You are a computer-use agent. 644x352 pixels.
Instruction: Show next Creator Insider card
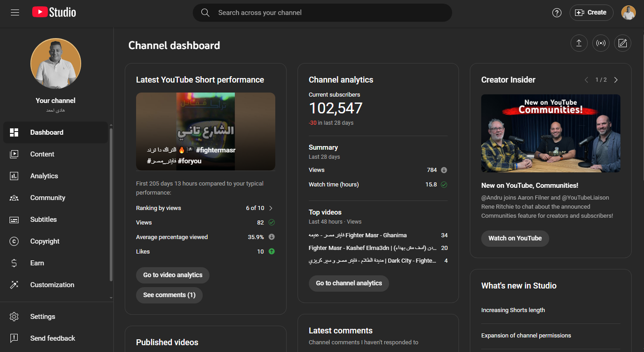click(x=616, y=80)
